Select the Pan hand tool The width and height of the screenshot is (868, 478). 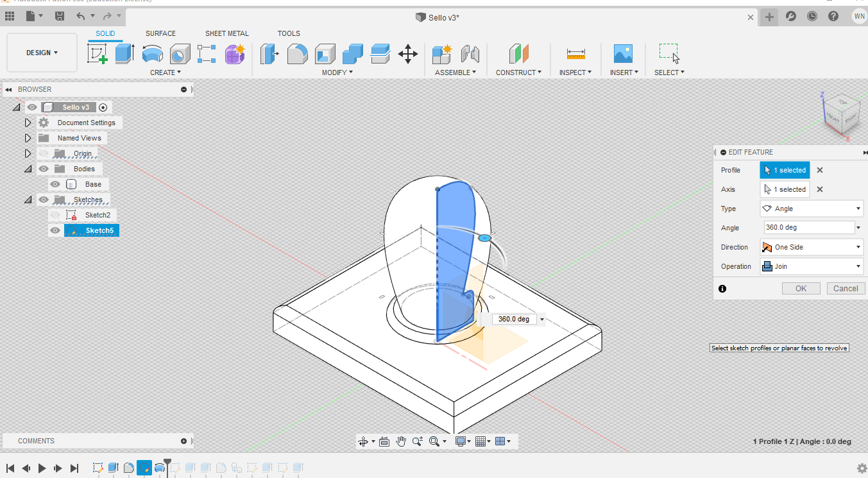tap(401, 441)
